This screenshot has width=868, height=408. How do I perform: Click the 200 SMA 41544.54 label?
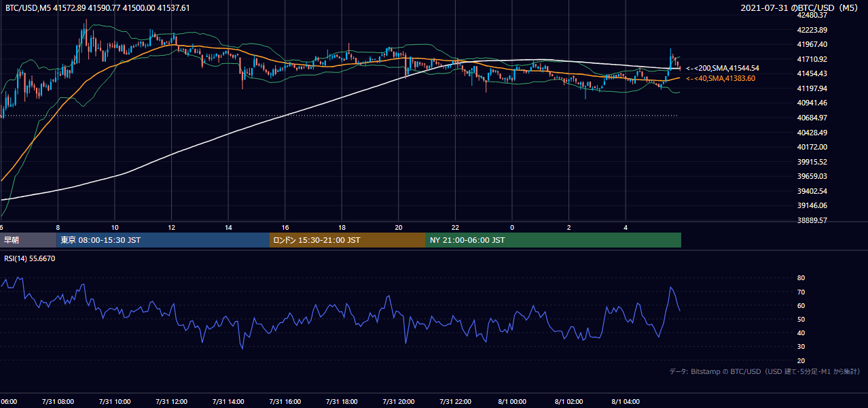point(723,68)
